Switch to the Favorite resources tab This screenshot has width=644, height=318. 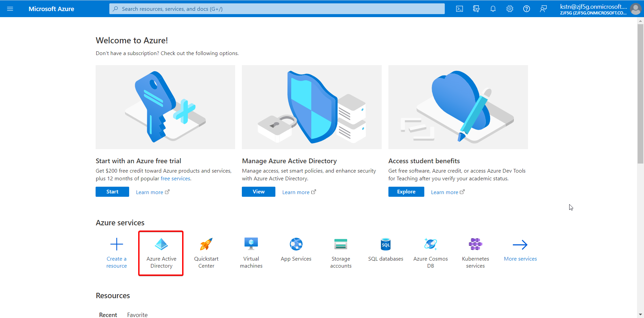[137, 315]
